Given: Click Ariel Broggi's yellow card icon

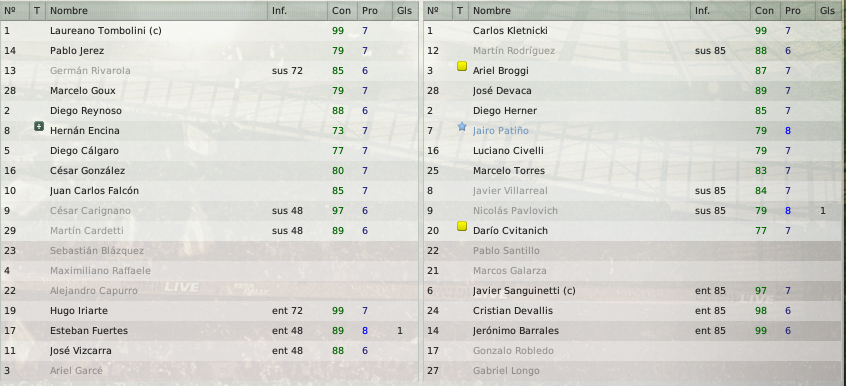Looking at the screenshot, I should (462, 66).
